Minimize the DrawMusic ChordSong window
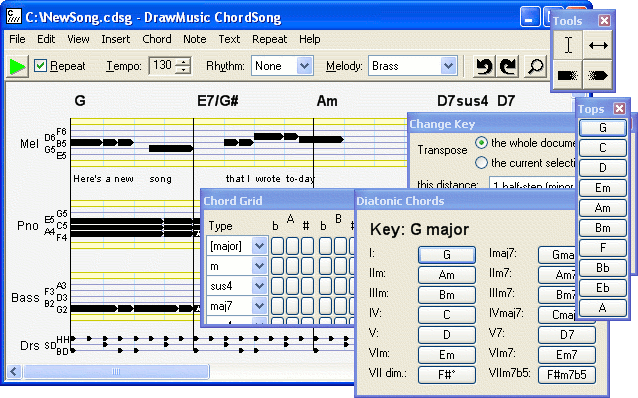Image resolution: width=638 pixels, height=398 pixels. pos(530,17)
